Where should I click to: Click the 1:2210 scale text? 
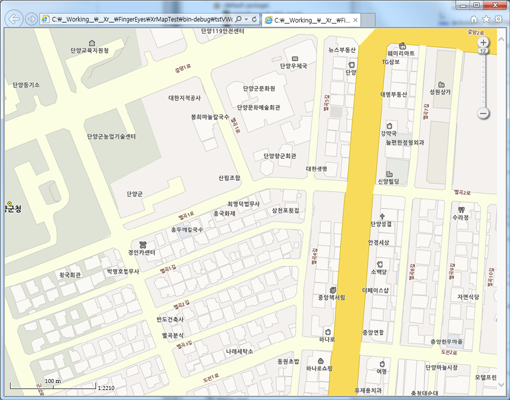106,388
